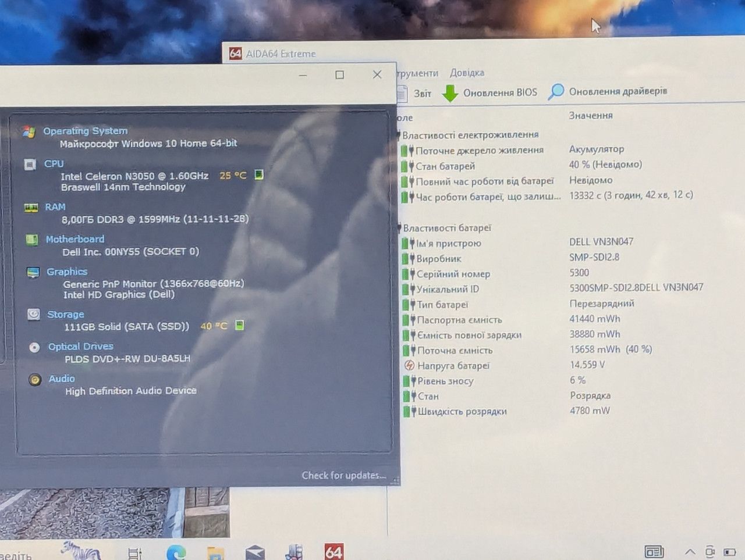The image size is (745, 560).
Task: Click the CPU temperature status indicator icon
Action: (x=259, y=174)
